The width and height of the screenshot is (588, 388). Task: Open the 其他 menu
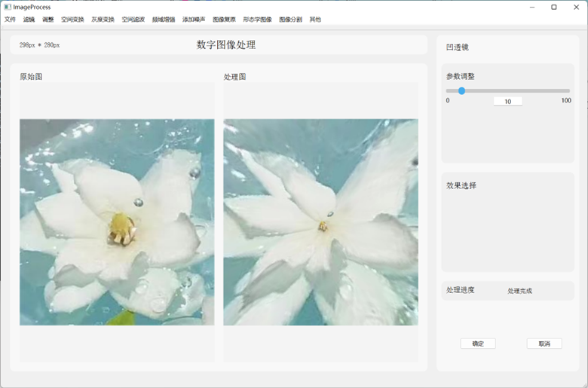point(315,20)
